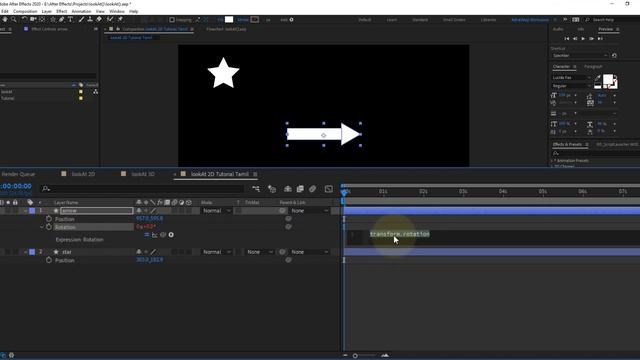The image size is (640, 360).
Task: Toggle the star layer Position stopwatch
Action: (x=49, y=260)
